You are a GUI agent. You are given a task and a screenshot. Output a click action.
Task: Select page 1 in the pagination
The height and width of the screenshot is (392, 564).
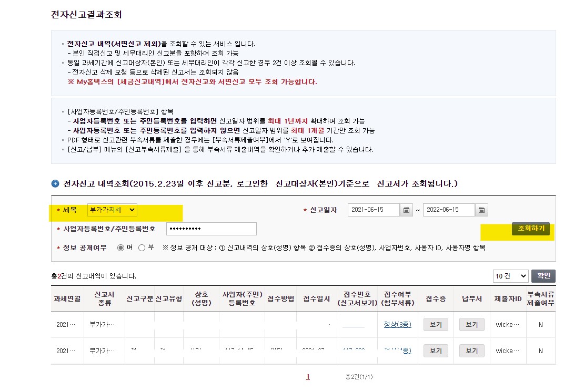(307, 377)
